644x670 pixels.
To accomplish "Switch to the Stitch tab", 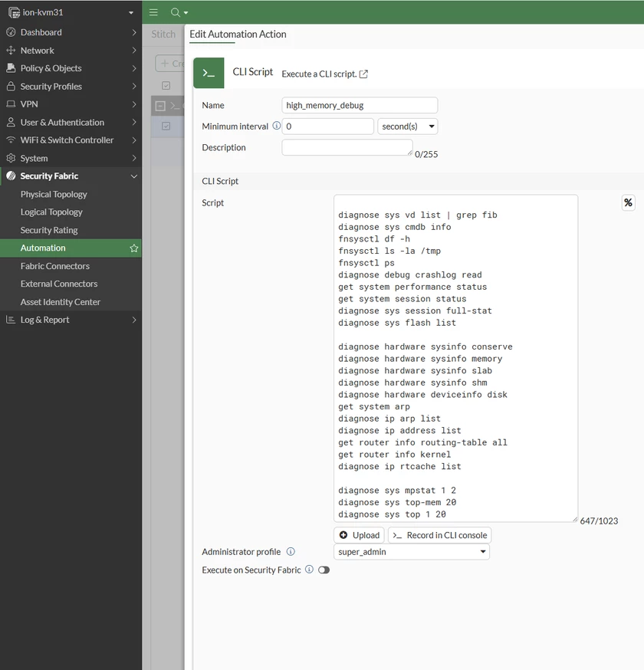I will click(163, 34).
